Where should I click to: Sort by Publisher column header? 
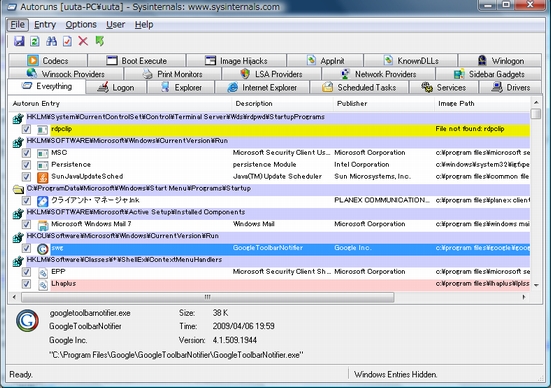click(383, 104)
